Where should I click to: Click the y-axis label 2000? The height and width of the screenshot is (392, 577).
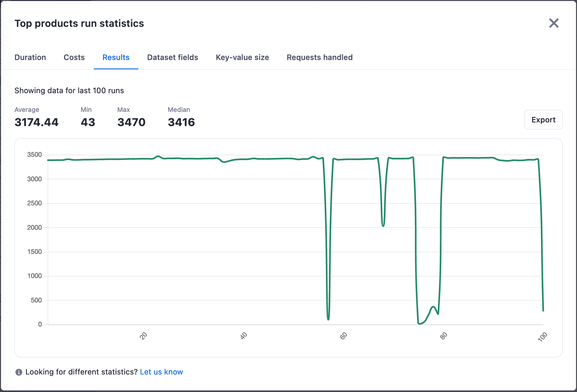click(x=34, y=227)
